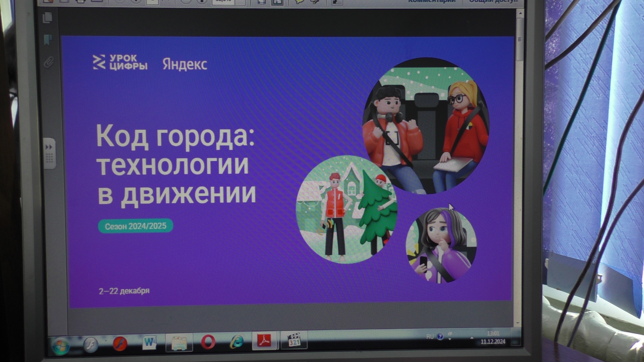Expand the collapsed navigation pane handle
Image resolution: width=644 pixels, height=362 pixels.
tap(49, 153)
